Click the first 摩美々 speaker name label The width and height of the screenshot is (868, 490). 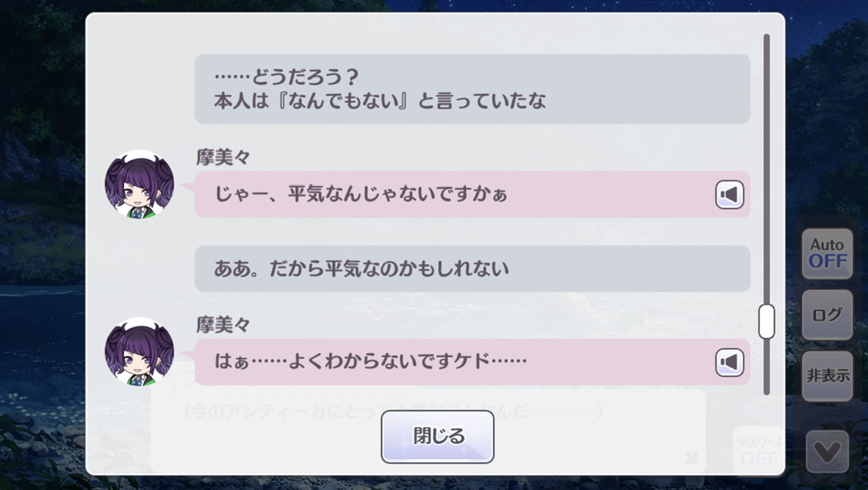(x=223, y=158)
